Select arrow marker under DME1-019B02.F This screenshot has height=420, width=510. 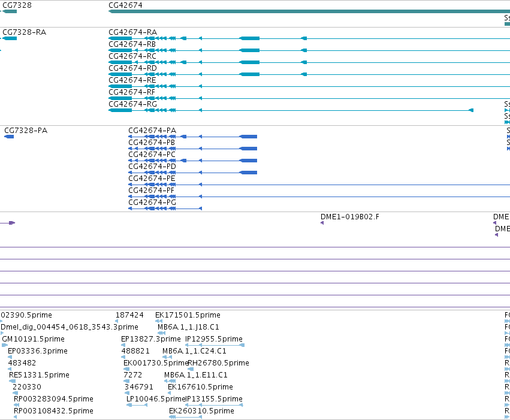coord(322,223)
